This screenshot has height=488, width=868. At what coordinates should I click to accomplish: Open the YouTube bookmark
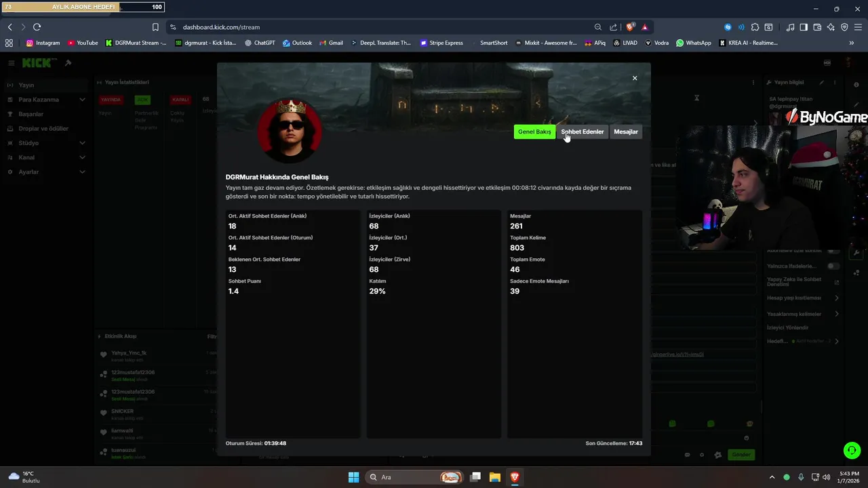(83, 43)
